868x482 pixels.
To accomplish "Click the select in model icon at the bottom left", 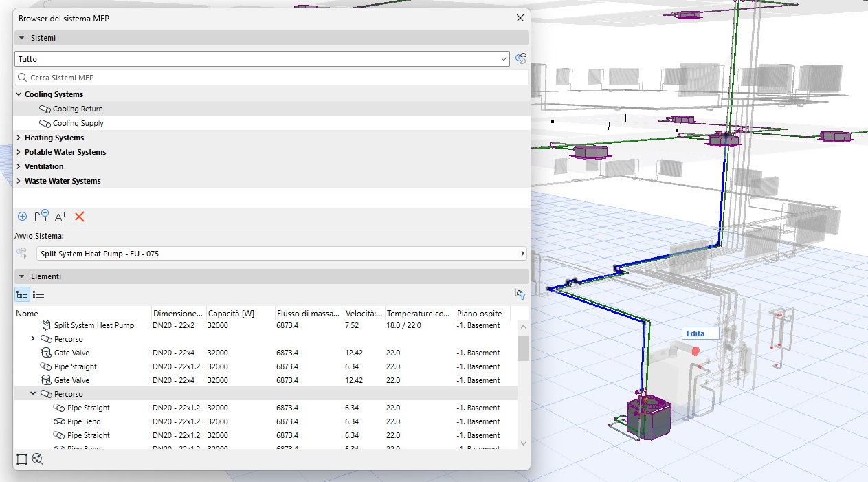I will 22,459.
